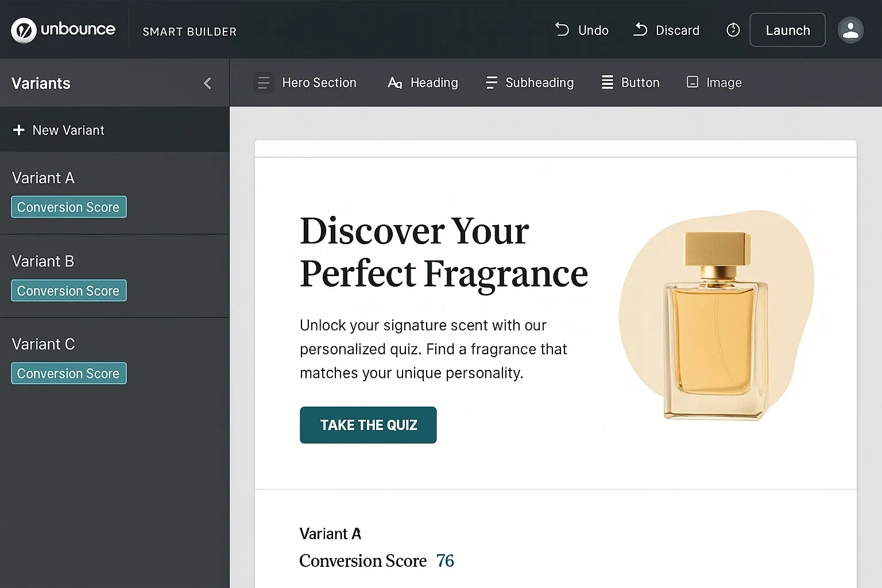
Task: Select the Variant A tab
Action: [x=43, y=177]
